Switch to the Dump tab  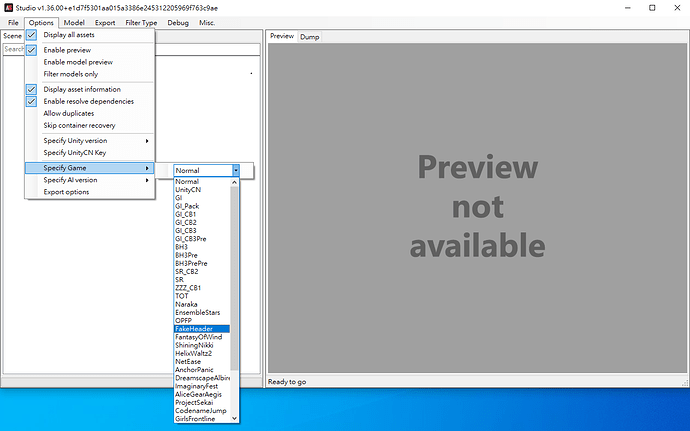tap(309, 37)
